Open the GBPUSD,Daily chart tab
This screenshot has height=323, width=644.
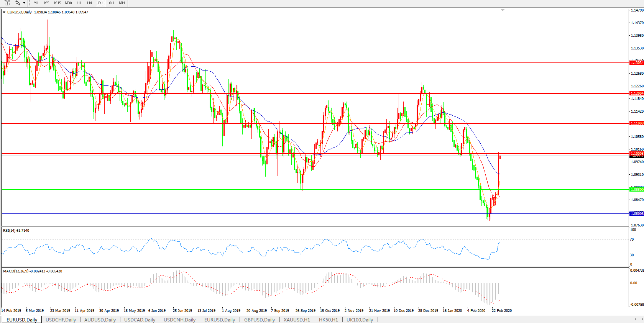point(260,320)
